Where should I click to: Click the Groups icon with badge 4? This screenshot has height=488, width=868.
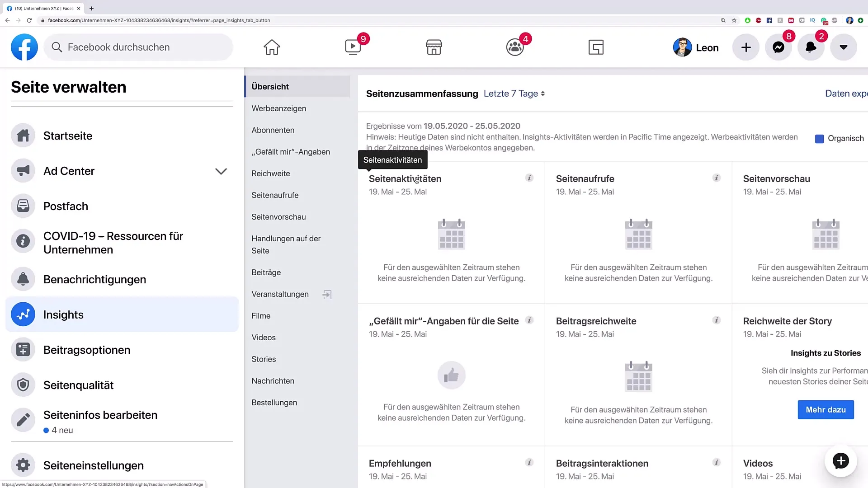(x=514, y=47)
